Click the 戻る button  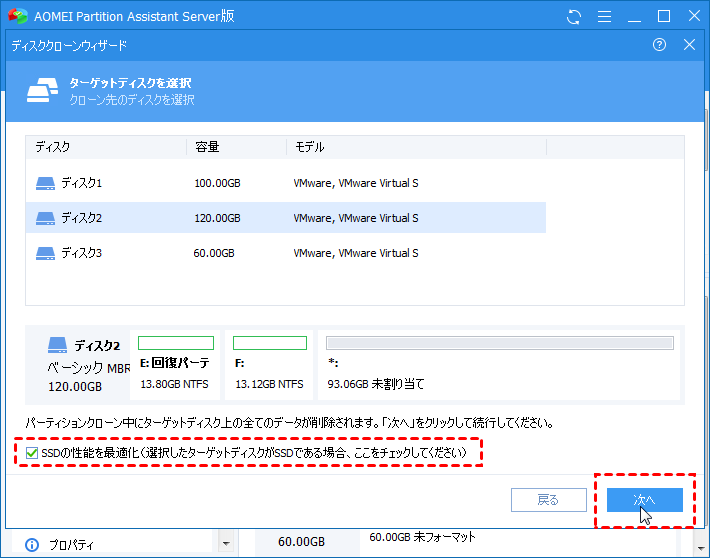pyautogui.click(x=549, y=500)
